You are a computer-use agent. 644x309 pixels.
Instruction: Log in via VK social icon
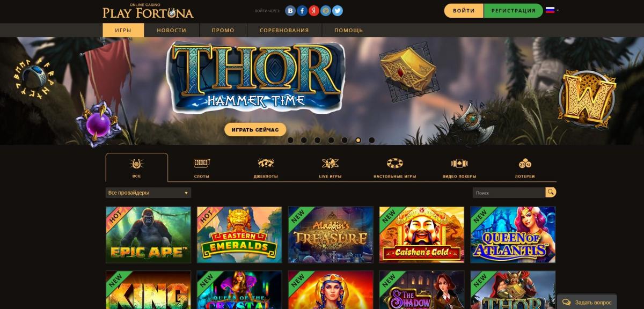(291, 11)
